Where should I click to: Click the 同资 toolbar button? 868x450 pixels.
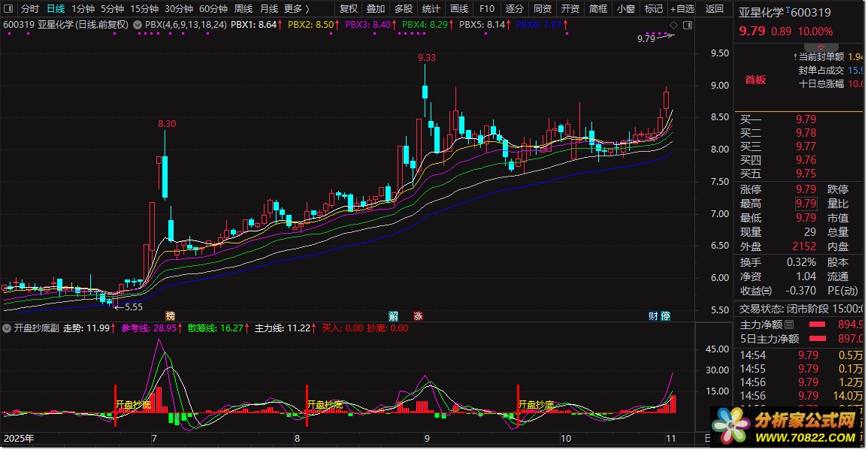point(543,9)
